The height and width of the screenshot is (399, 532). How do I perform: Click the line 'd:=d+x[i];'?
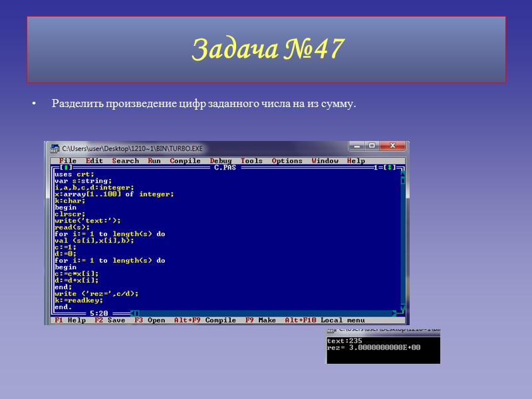(76, 280)
